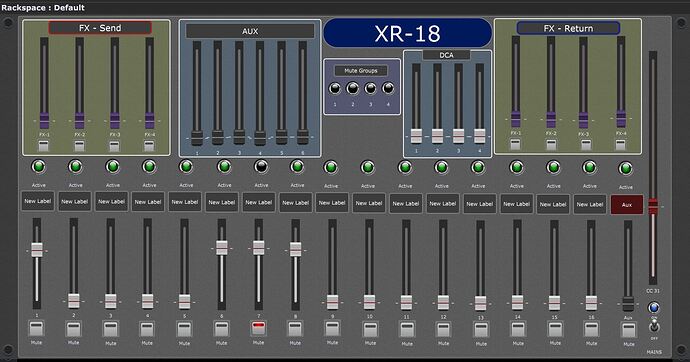Toggle the Active LED for channel 7
690x362 pixels.
point(261,167)
